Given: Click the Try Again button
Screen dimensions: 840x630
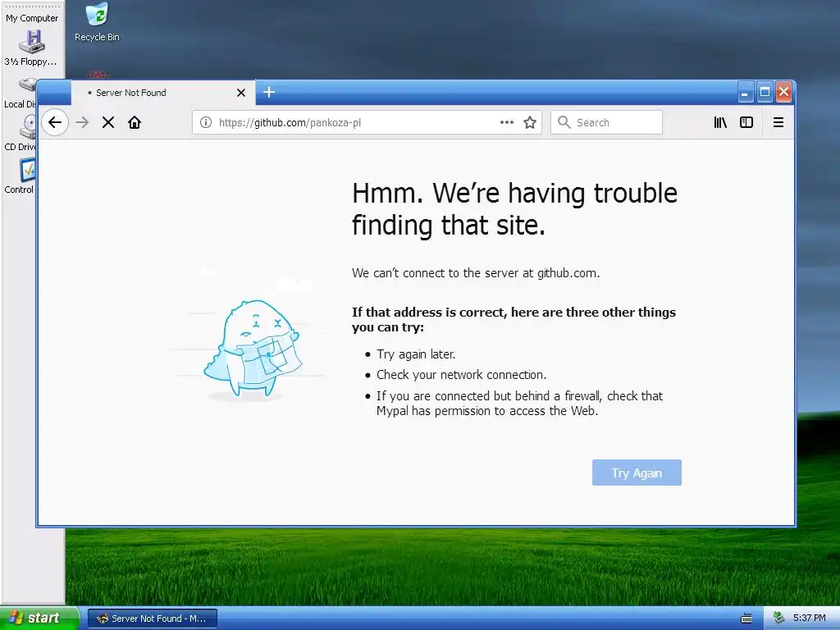Looking at the screenshot, I should [x=637, y=472].
